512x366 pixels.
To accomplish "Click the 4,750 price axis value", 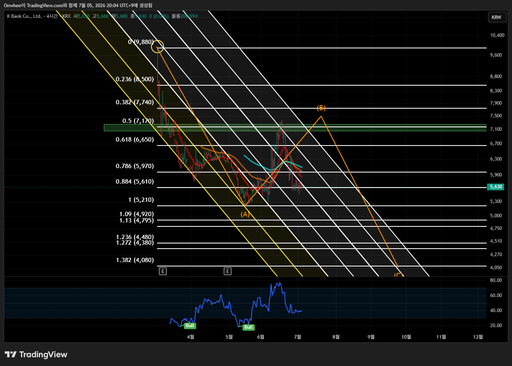I will (496, 228).
